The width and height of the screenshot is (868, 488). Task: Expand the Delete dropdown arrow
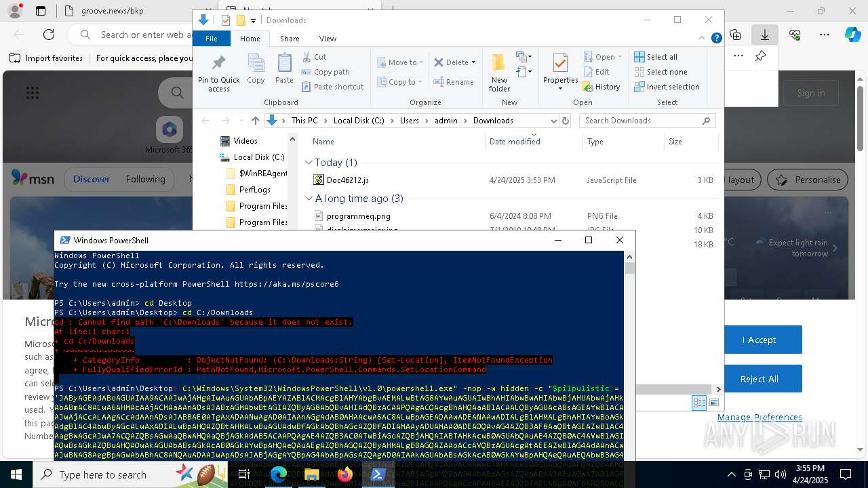[473, 62]
